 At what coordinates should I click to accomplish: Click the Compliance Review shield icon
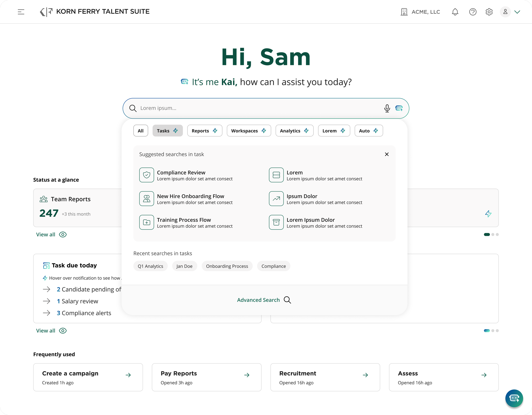coord(146,175)
